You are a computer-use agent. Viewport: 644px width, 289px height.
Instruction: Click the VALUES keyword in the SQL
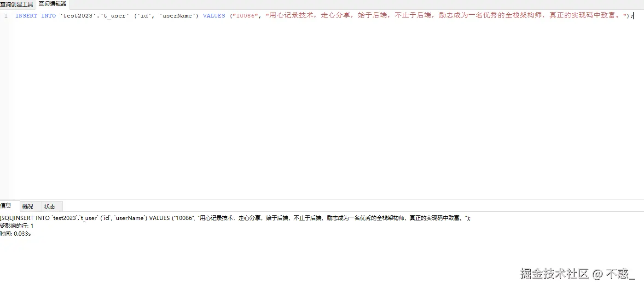coord(213,15)
